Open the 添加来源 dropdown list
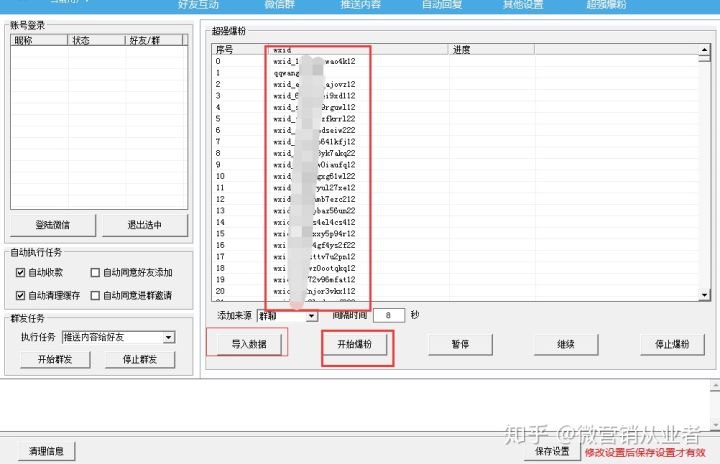The image size is (720, 464). (x=312, y=315)
